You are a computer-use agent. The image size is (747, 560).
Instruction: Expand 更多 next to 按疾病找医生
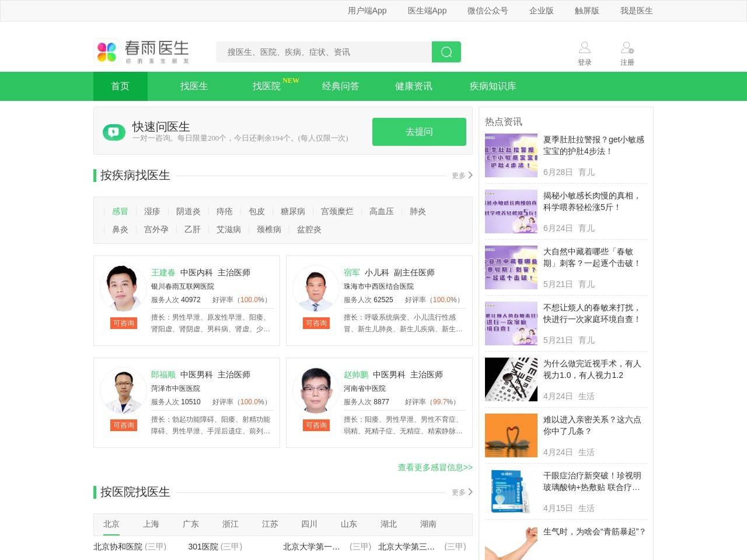(462, 176)
